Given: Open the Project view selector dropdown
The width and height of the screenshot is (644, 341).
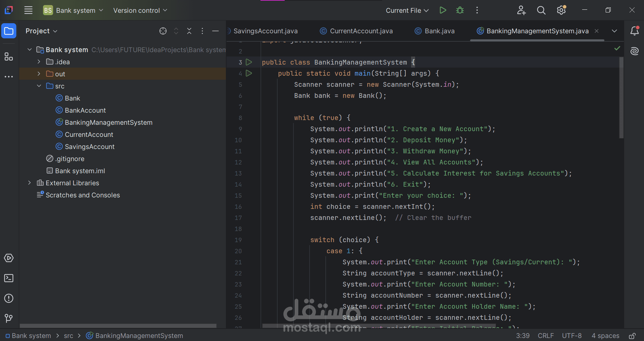Looking at the screenshot, I should 41,31.
